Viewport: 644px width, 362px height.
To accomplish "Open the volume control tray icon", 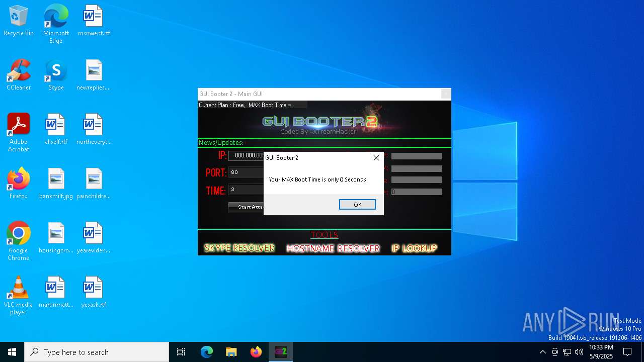I will coord(579,352).
